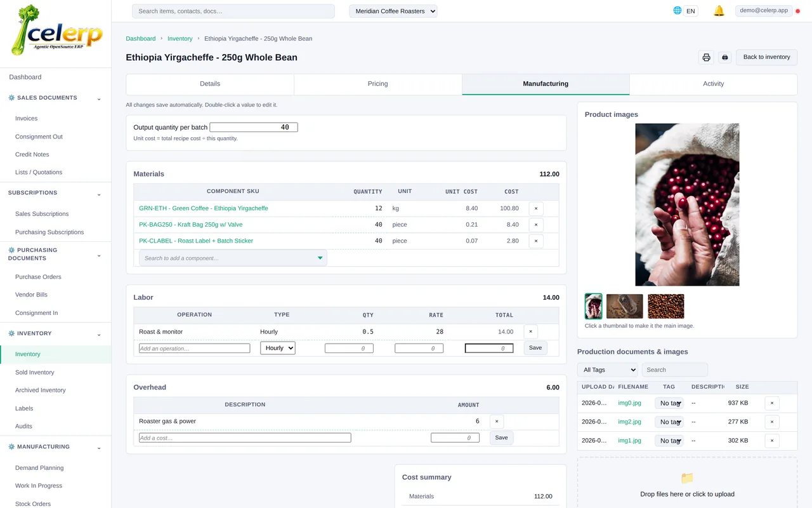Remove the PK-CLABEL Roast Label component
This screenshot has width=812, height=508.
pyautogui.click(x=535, y=241)
